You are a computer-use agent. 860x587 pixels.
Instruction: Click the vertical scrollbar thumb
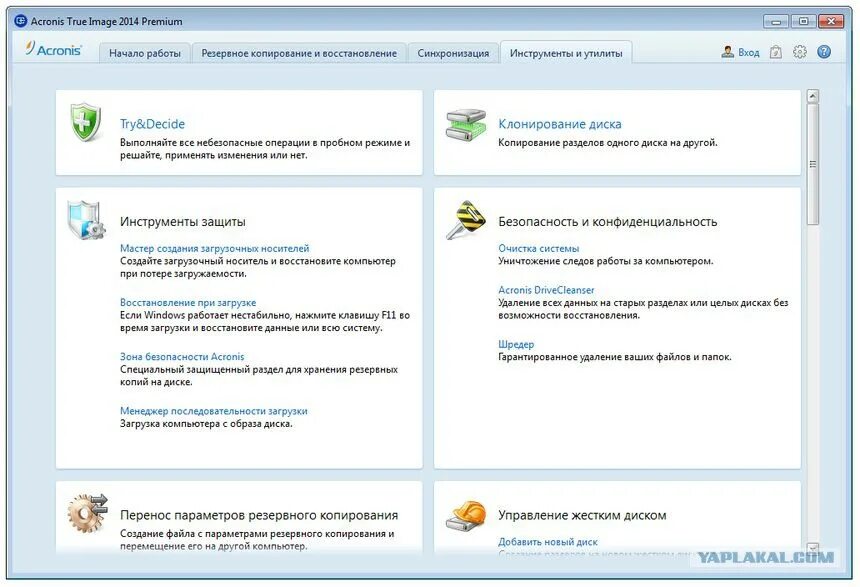(813, 164)
